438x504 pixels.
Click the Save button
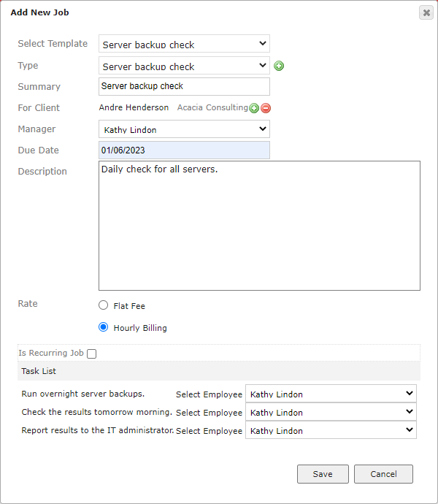pyautogui.click(x=323, y=474)
